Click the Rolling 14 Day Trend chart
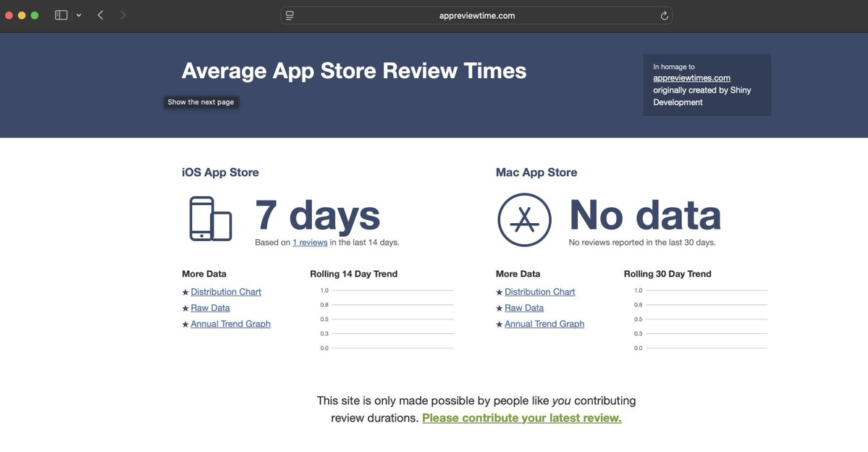This screenshot has width=868, height=452. [387, 319]
